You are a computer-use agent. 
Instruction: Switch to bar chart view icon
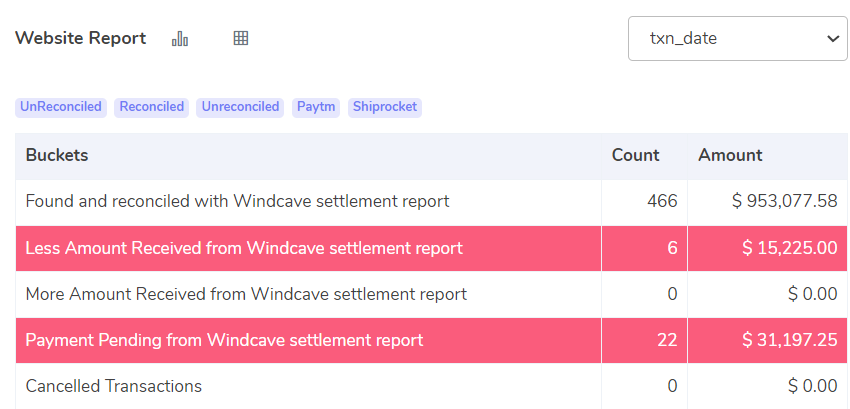coord(180,39)
